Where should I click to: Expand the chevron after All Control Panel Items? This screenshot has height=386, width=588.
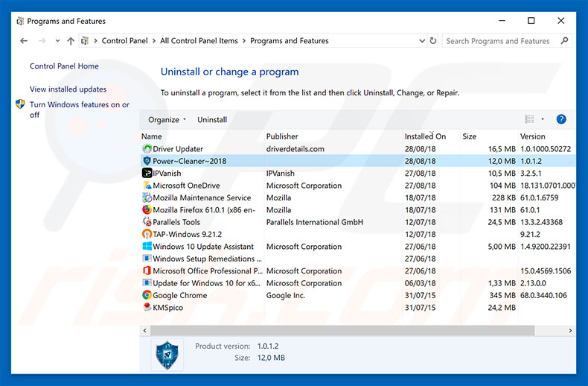click(244, 40)
